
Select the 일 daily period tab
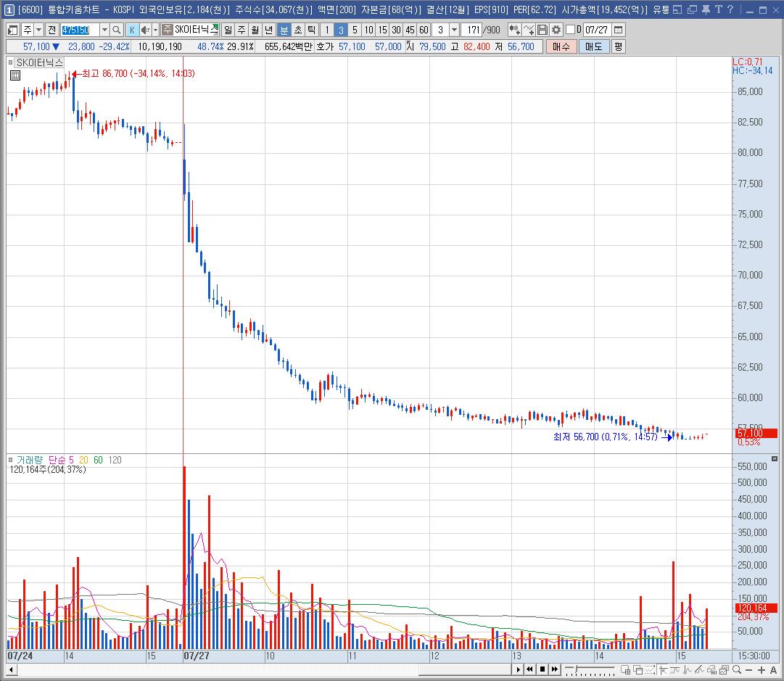coord(228,30)
